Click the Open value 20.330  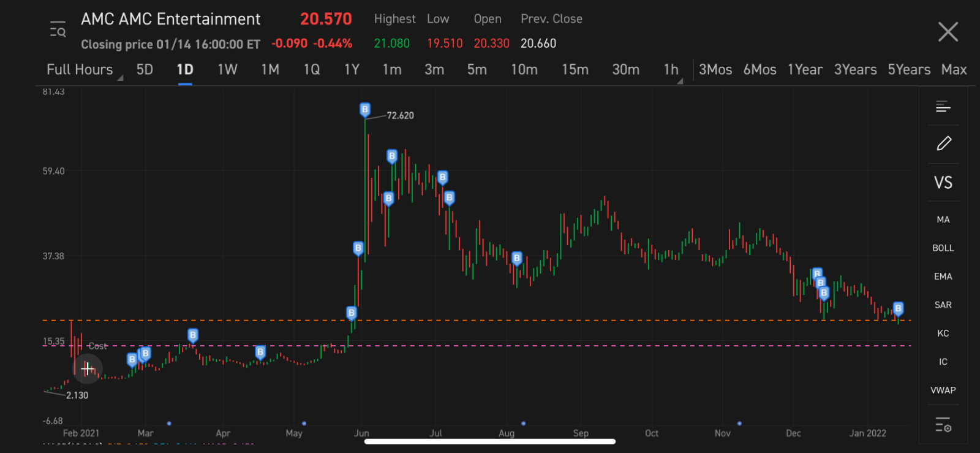click(491, 44)
